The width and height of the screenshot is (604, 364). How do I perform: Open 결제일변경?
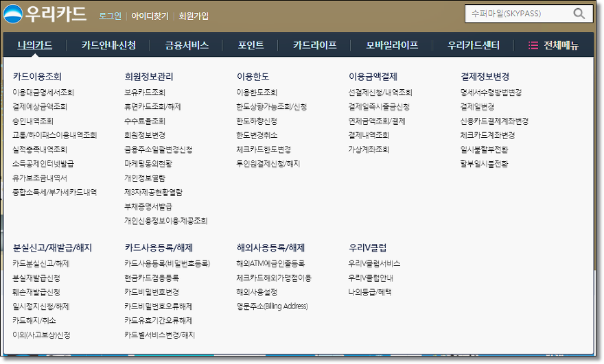tap(477, 106)
